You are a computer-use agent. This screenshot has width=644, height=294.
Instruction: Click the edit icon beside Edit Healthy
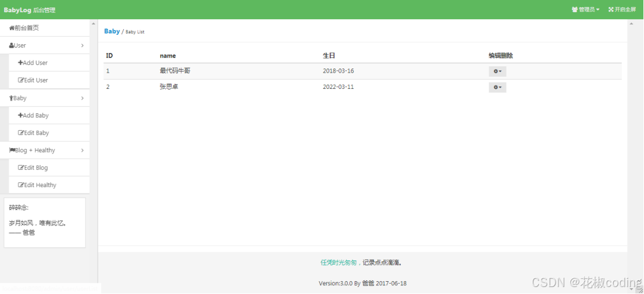pos(20,185)
